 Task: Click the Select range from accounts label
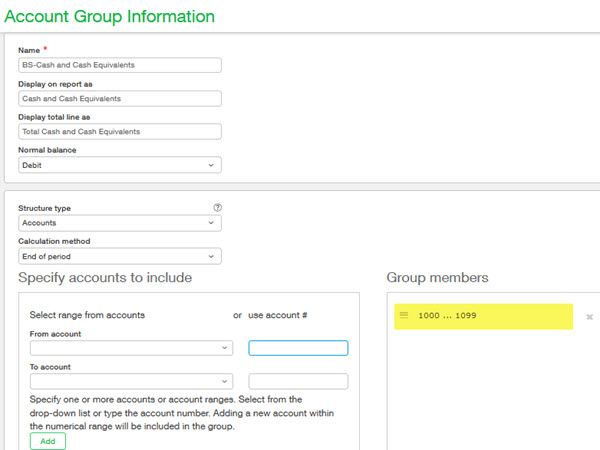[88, 315]
